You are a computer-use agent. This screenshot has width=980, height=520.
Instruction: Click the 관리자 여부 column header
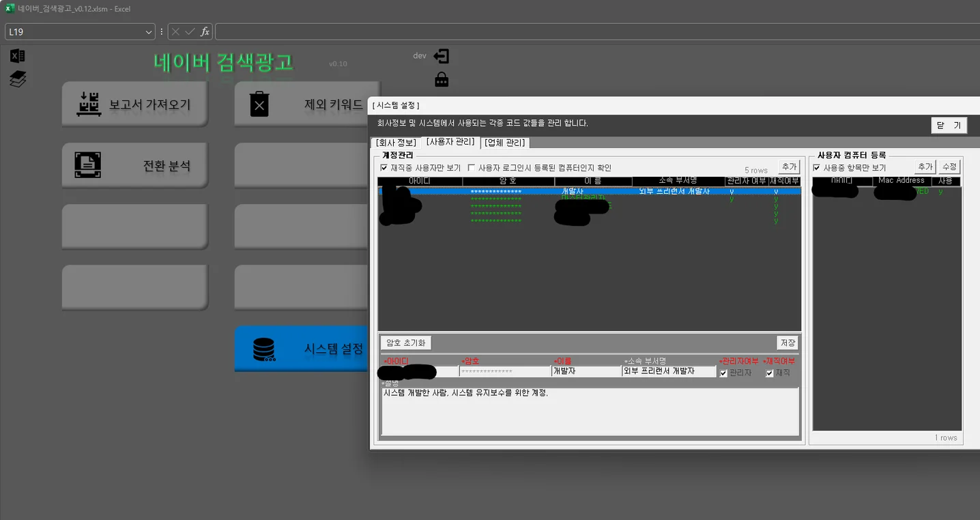[x=746, y=181]
